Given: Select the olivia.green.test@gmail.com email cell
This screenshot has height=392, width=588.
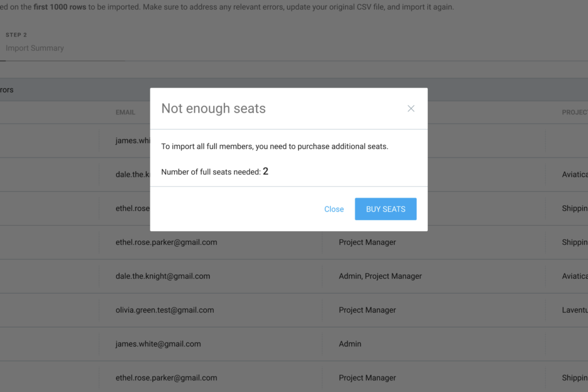Looking at the screenshot, I should pos(164,310).
